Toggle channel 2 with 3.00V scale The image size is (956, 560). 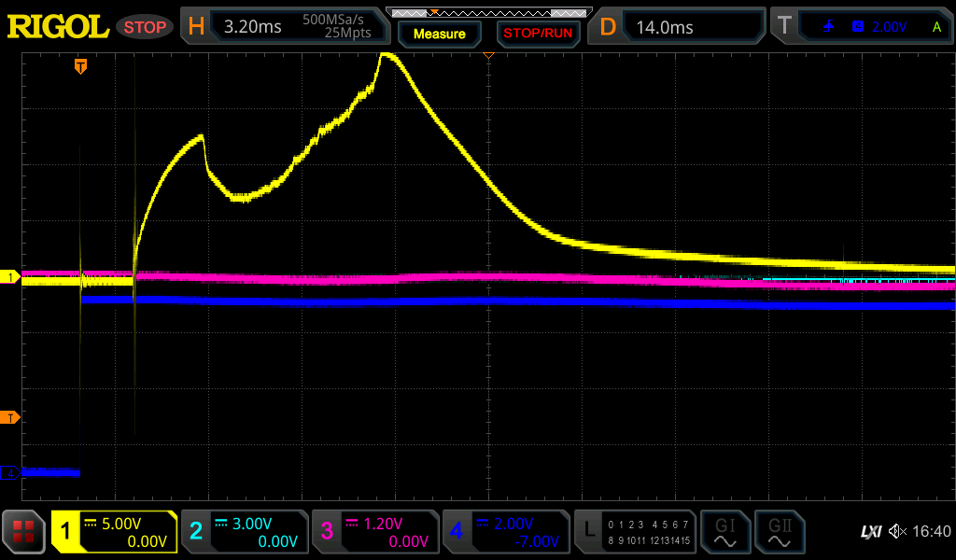point(244,532)
